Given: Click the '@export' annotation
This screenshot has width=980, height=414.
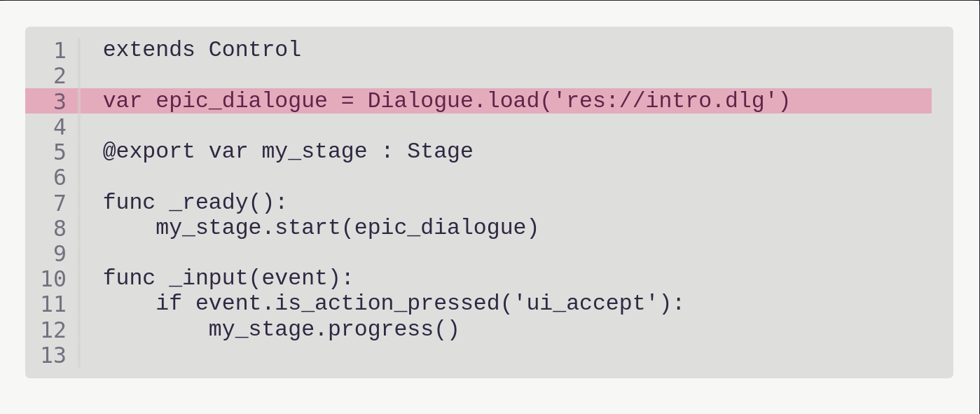Looking at the screenshot, I should coord(149,151).
